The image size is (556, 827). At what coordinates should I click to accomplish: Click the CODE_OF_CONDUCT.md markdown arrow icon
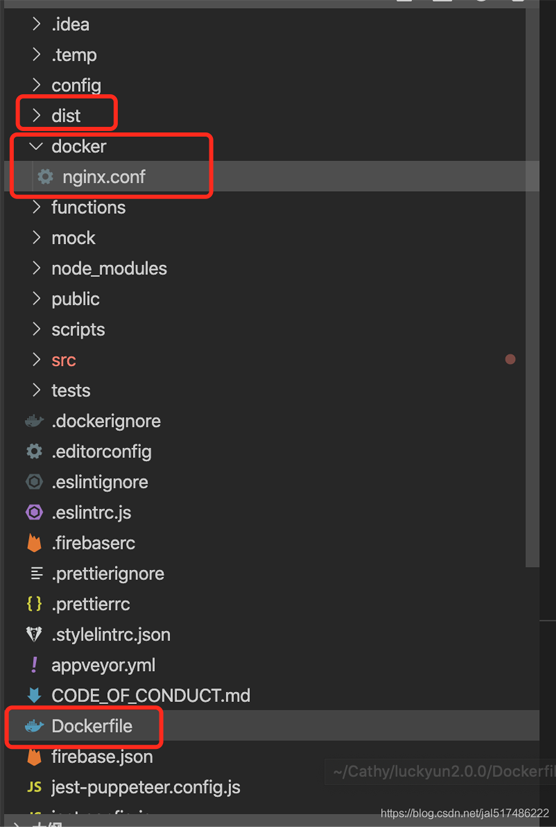coord(34,695)
